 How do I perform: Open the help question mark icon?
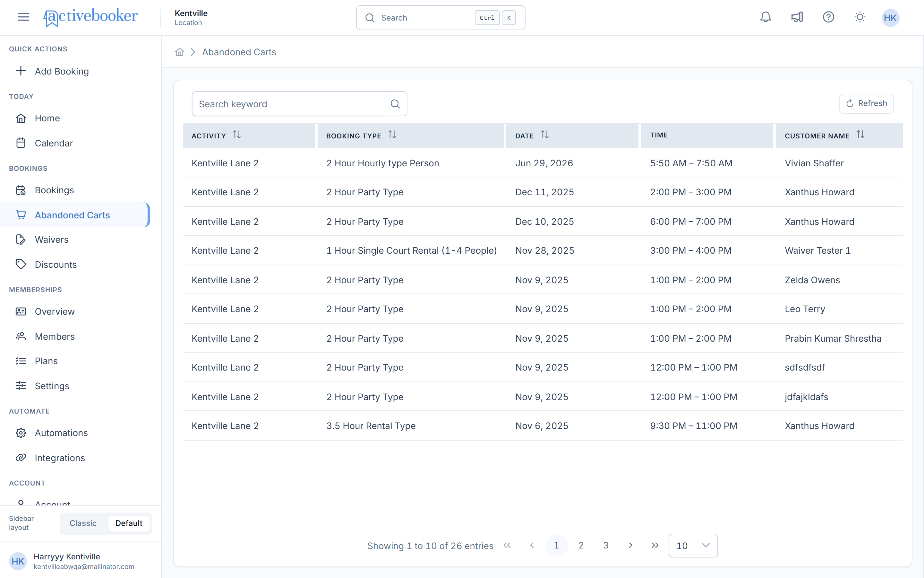pos(828,17)
